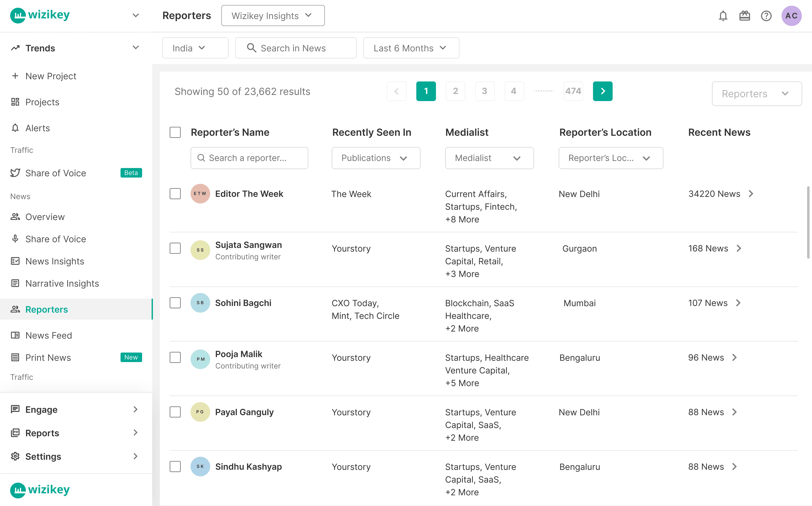Go to Narrative Insights menu item
The width and height of the screenshot is (812, 506).
tap(62, 283)
